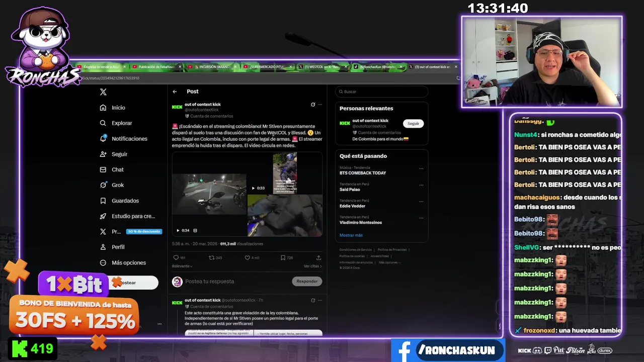644x362 pixels.
Task: Open options for BTS COMEBACK TODAY trend
Action: coord(422,168)
